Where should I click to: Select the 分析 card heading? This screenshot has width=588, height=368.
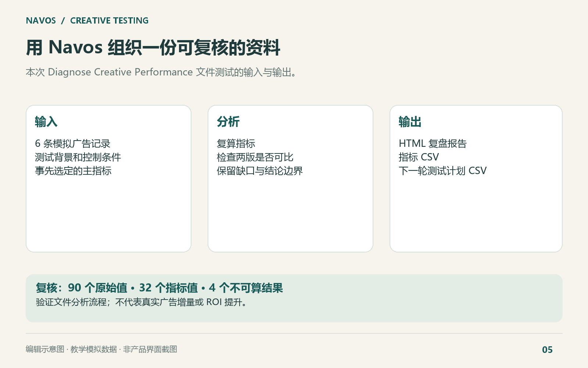click(x=228, y=122)
